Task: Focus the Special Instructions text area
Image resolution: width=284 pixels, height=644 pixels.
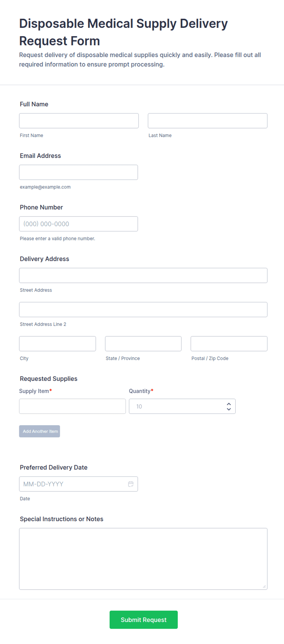Action: click(143, 559)
